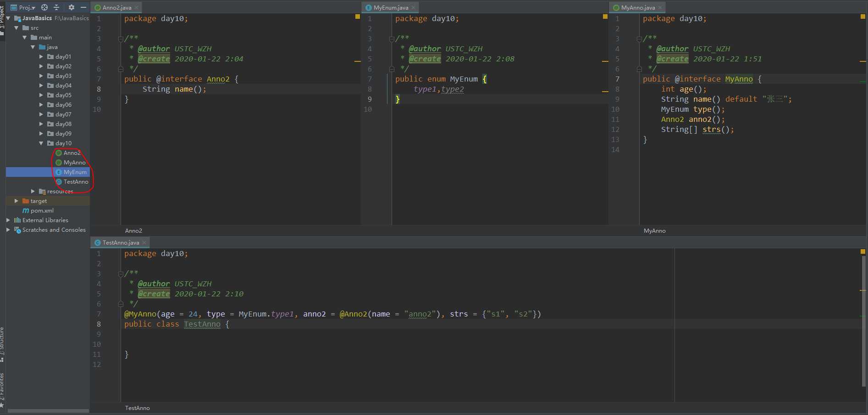Click the TestAnno breadcrumb at bottom

coord(137,408)
